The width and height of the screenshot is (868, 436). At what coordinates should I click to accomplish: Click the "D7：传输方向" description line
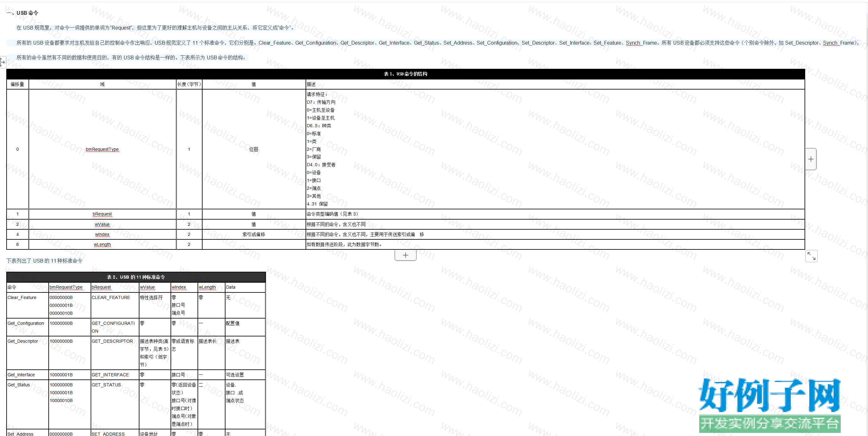pyautogui.click(x=321, y=102)
